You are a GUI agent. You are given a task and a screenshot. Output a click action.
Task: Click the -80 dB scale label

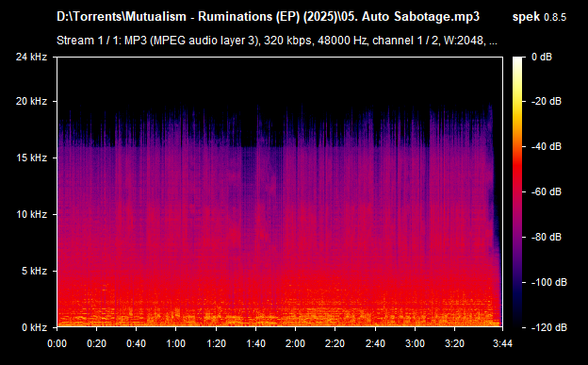[546, 237]
